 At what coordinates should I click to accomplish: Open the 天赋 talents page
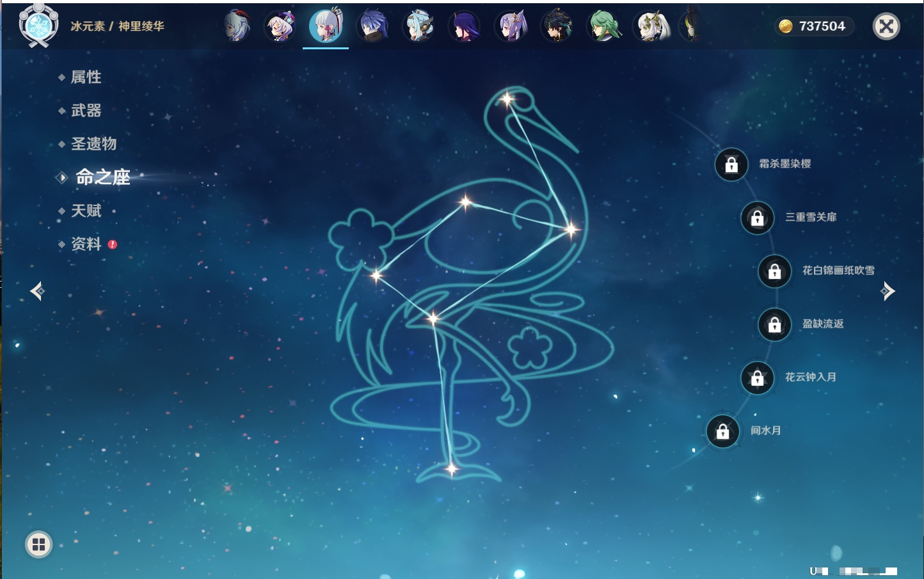86,210
